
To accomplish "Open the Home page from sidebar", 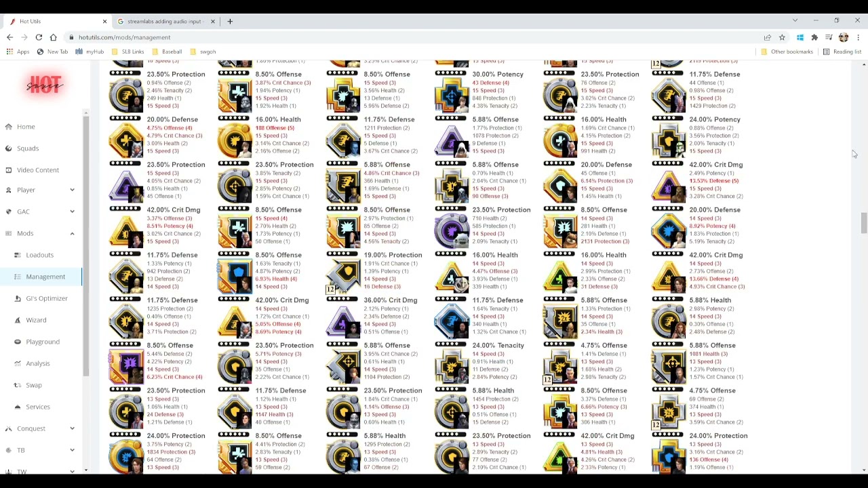I will pyautogui.click(x=26, y=127).
